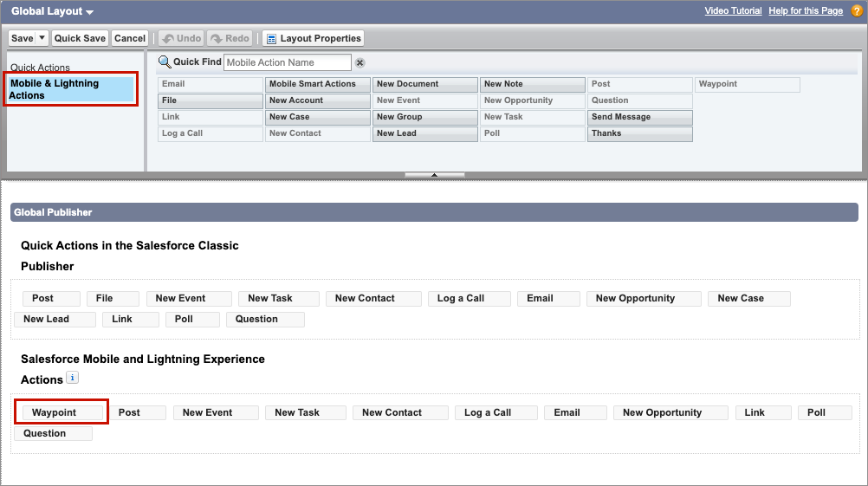The height and width of the screenshot is (486, 868).
Task: Click New Contact in Lightning Experience Actions
Action: pyautogui.click(x=400, y=412)
